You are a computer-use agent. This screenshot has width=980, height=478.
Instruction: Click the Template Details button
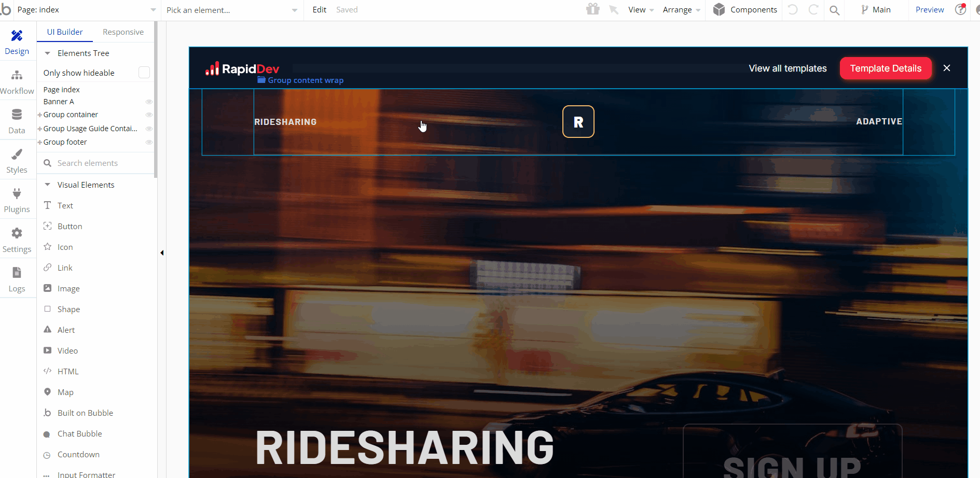tap(886, 68)
